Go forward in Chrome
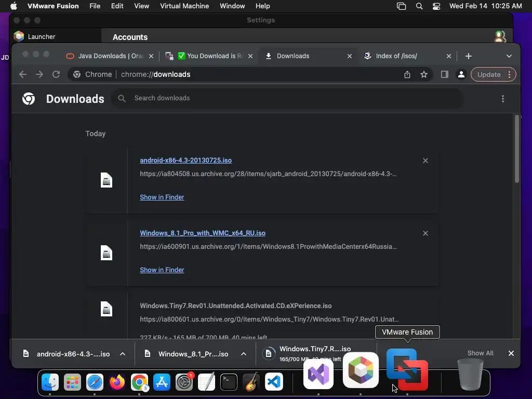532x399 pixels. coord(39,74)
